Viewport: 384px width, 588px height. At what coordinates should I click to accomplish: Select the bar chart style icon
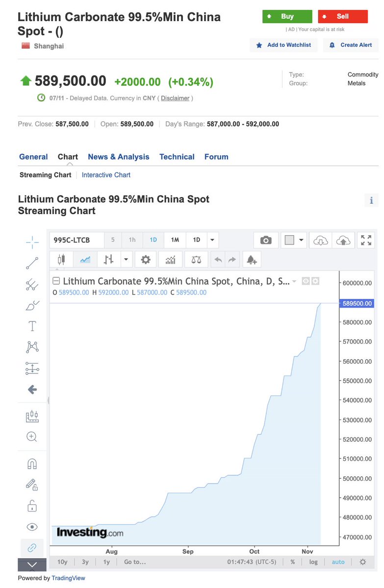pos(109,260)
